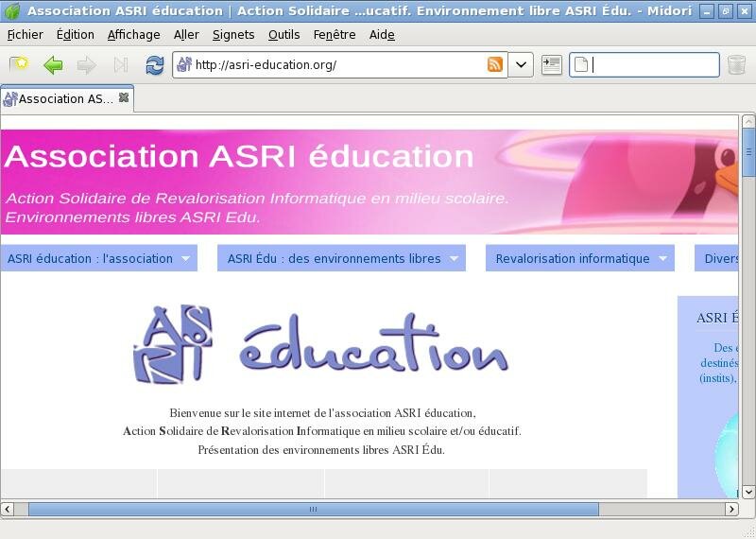
Task: Open the Fichier menu
Action: [26, 35]
